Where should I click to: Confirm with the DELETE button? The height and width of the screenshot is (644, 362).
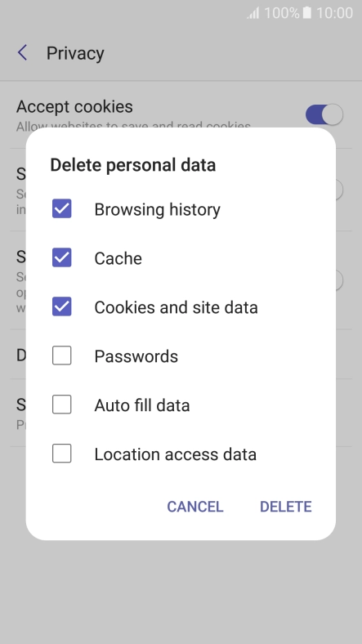pos(286,507)
